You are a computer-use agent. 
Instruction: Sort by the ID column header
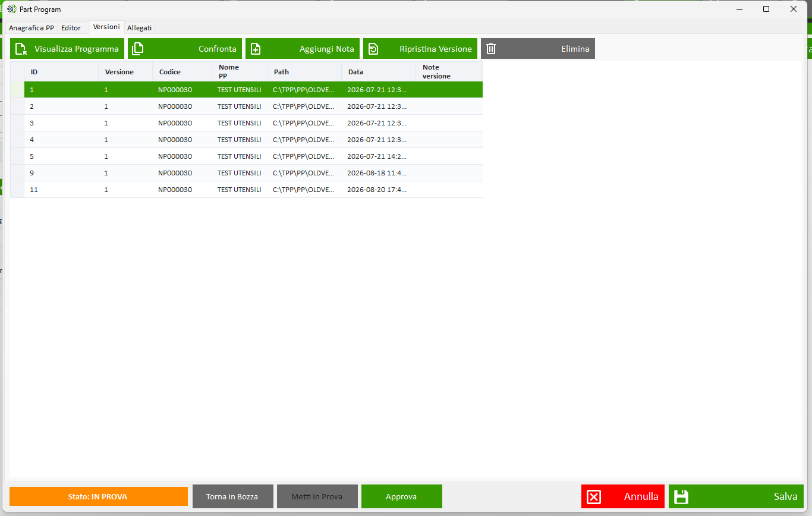(61, 72)
